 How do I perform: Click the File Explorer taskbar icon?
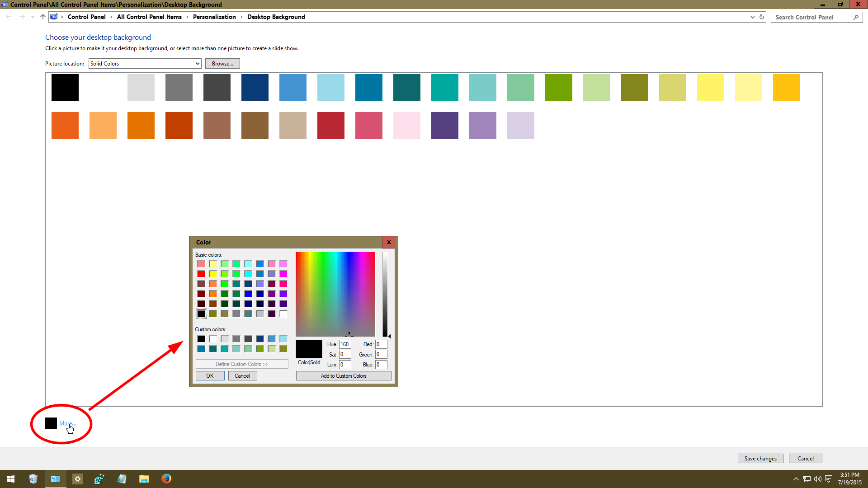click(x=144, y=479)
